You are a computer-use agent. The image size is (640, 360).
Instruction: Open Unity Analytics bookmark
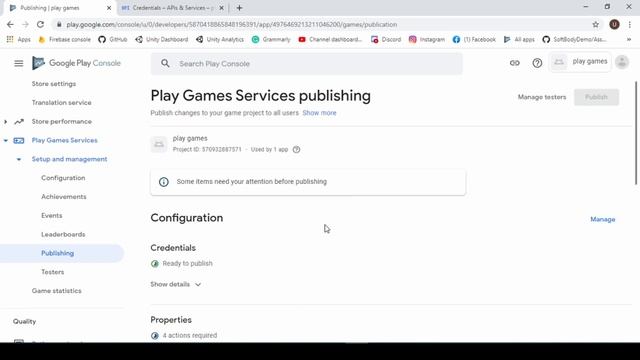pyautogui.click(x=220, y=39)
